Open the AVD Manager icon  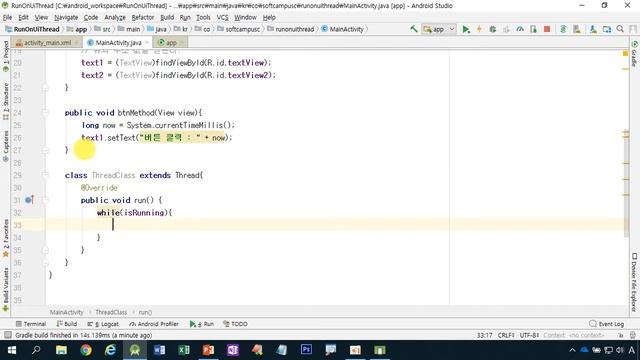coord(577,29)
